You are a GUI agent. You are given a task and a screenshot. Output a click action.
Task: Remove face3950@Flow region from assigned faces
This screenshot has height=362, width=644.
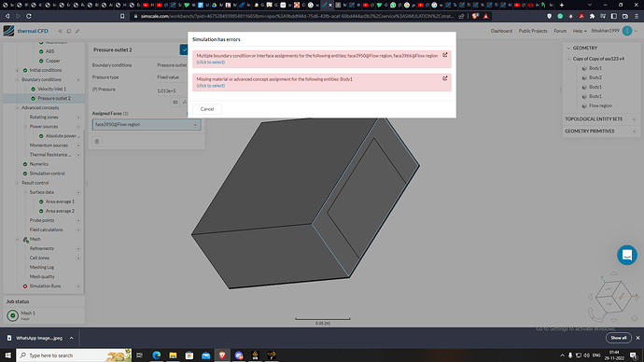tap(195, 125)
